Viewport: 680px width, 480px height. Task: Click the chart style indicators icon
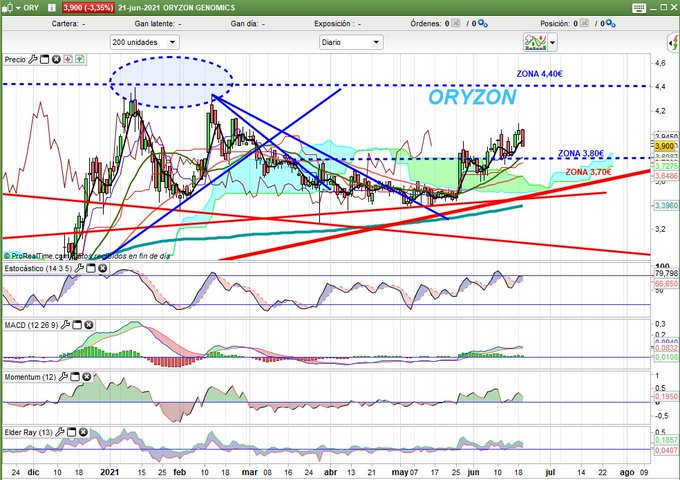coord(535,42)
